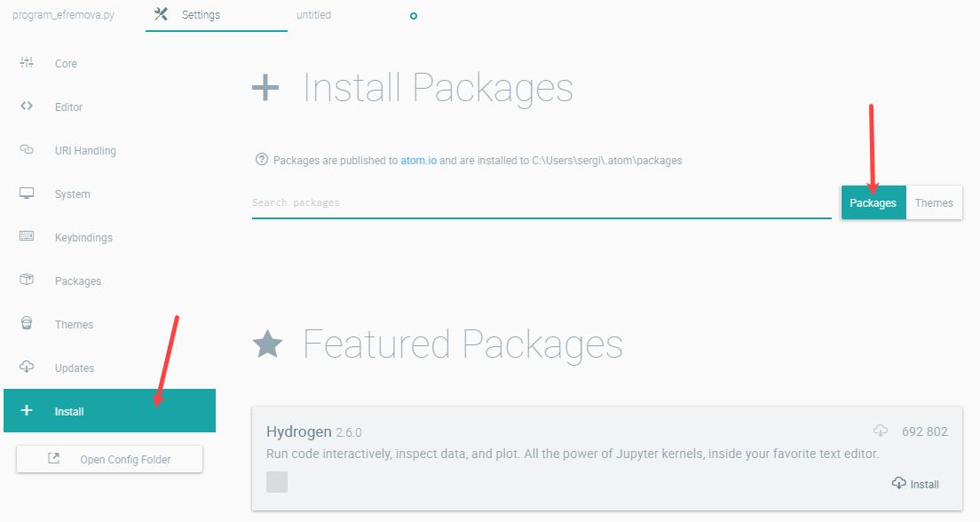This screenshot has height=522, width=980.
Task: Click the Open Config Folder button
Action: 109,459
